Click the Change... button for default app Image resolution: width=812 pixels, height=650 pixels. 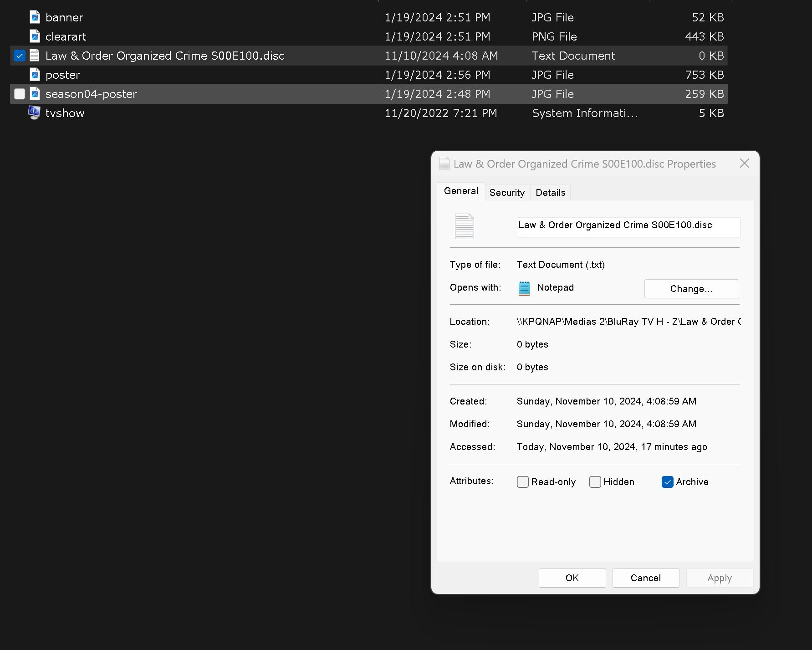[x=691, y=289]
